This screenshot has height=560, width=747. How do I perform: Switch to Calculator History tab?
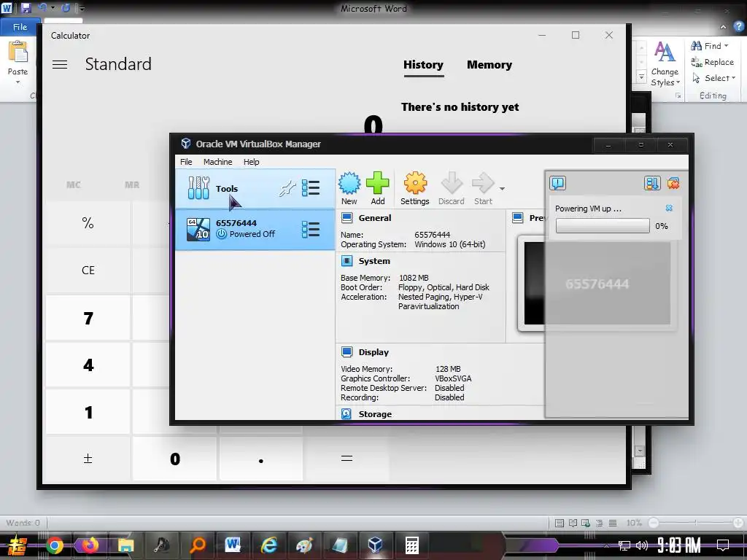click(x=423, y=65)
